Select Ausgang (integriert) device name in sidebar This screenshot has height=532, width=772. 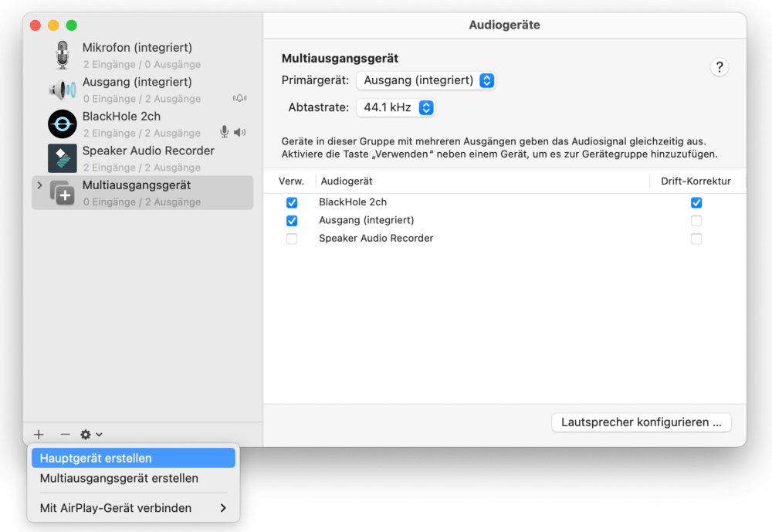coord(137,82)
